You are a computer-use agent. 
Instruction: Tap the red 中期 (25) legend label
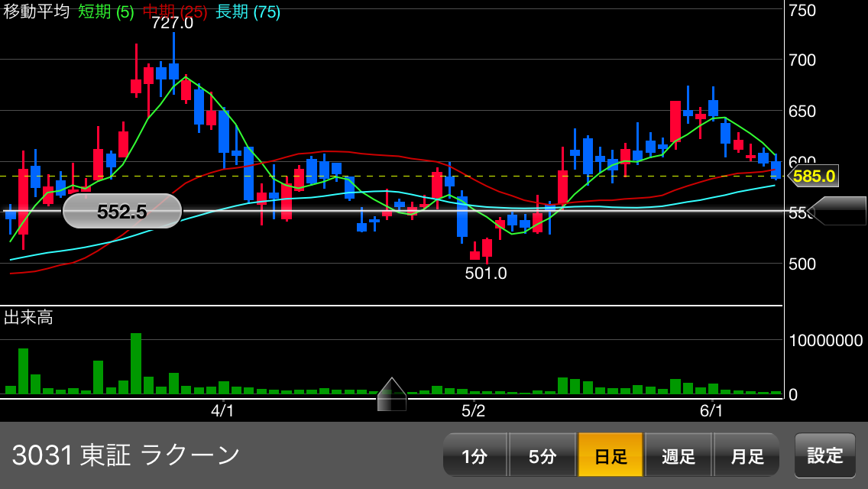175,12
